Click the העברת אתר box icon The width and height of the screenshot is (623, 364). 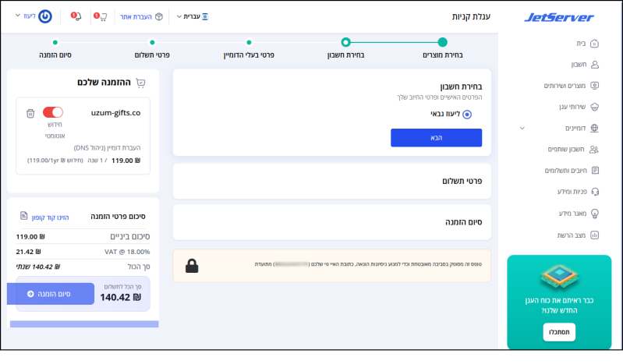coord(159,16)
